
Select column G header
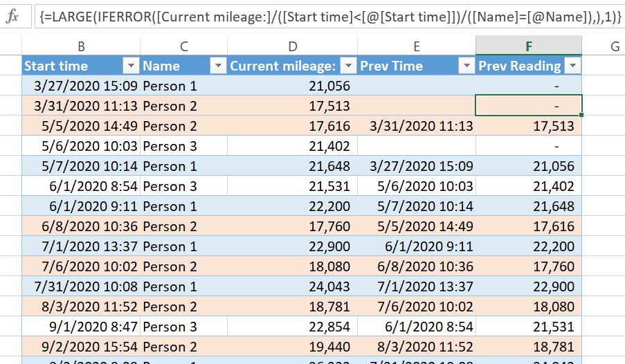coord(615,46)
